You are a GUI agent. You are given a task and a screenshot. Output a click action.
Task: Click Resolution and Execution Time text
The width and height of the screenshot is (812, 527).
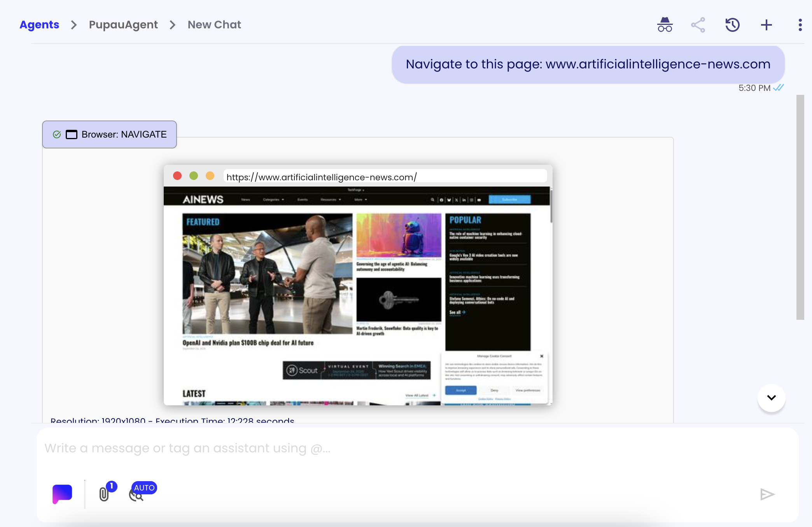[x=172, y=420]
